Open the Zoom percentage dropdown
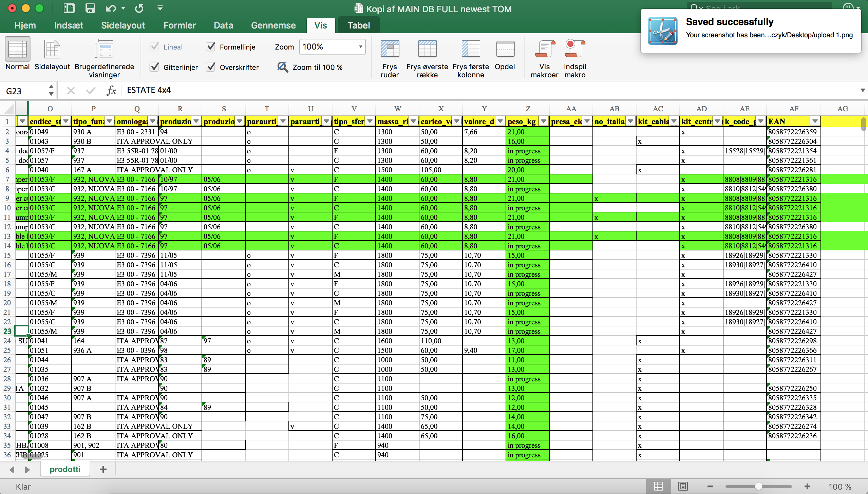This screenshot has height=494, width=868. (x=360, y=47)
